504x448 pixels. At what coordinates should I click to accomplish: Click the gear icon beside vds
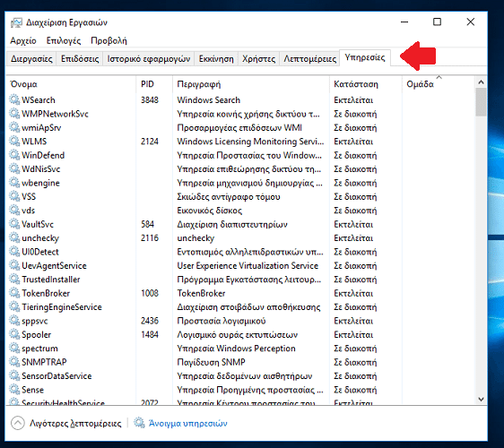pyautogui.click(x=14, y=211)
